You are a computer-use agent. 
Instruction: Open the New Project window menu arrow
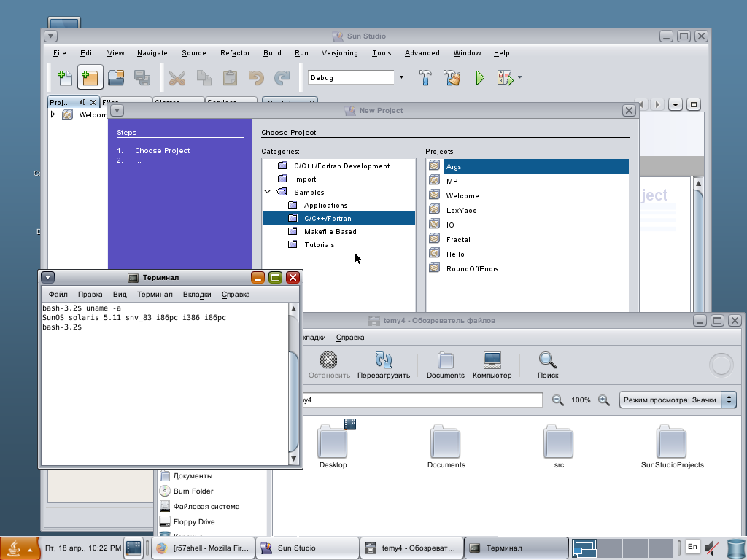coord(117,111)
